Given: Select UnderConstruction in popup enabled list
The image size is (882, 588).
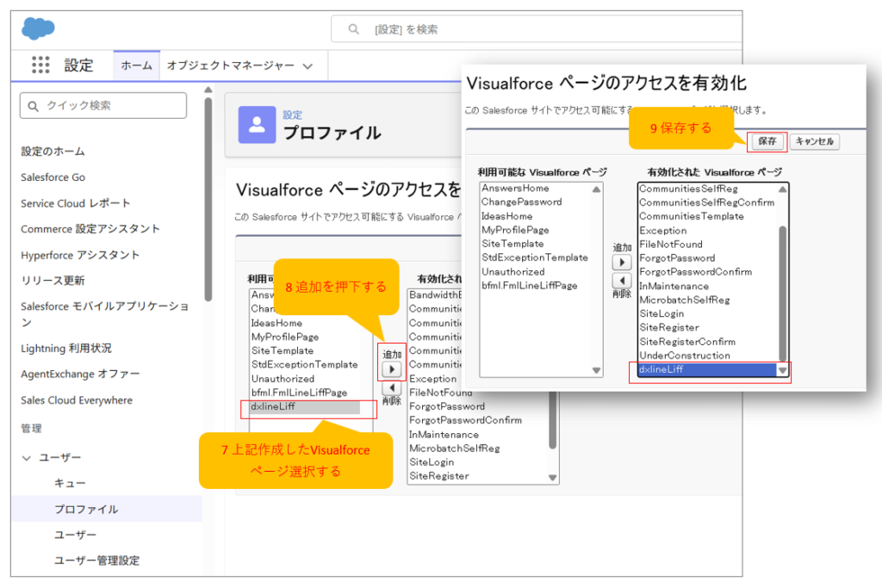Looking at the screenshot, I should pyautogui.click(x=685, y=356).
